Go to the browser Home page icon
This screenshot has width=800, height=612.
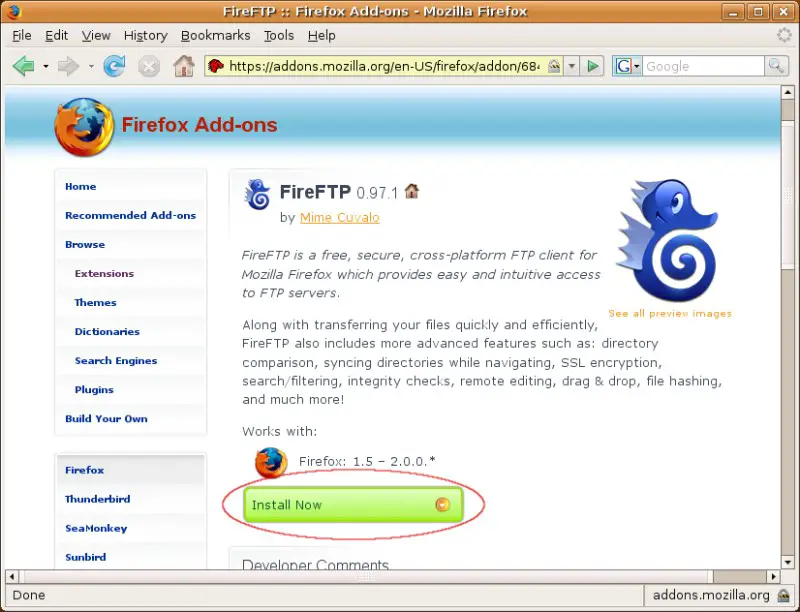point(184,66)
